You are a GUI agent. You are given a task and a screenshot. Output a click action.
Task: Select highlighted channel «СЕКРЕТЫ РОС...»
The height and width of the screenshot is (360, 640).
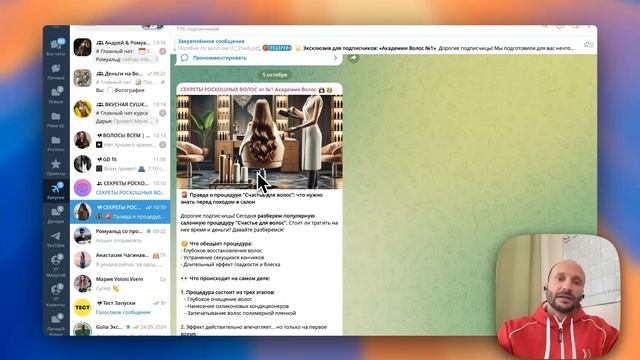point(120,212)
